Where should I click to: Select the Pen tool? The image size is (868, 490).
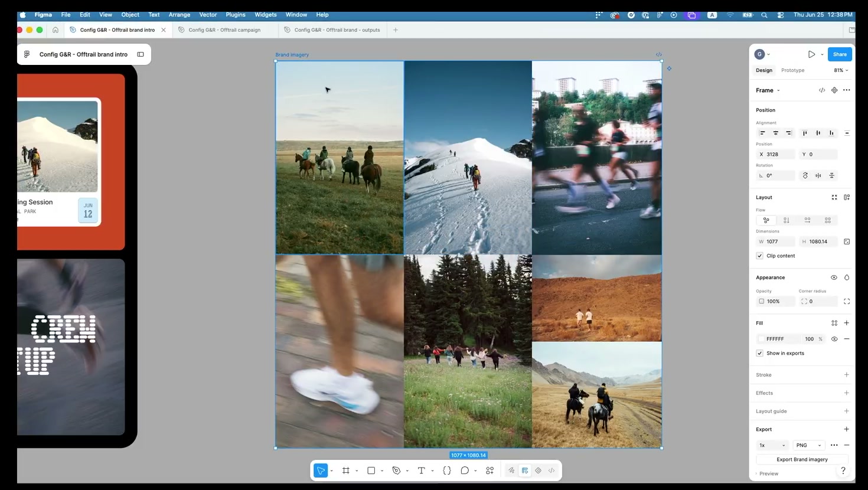tap(396, 471)
